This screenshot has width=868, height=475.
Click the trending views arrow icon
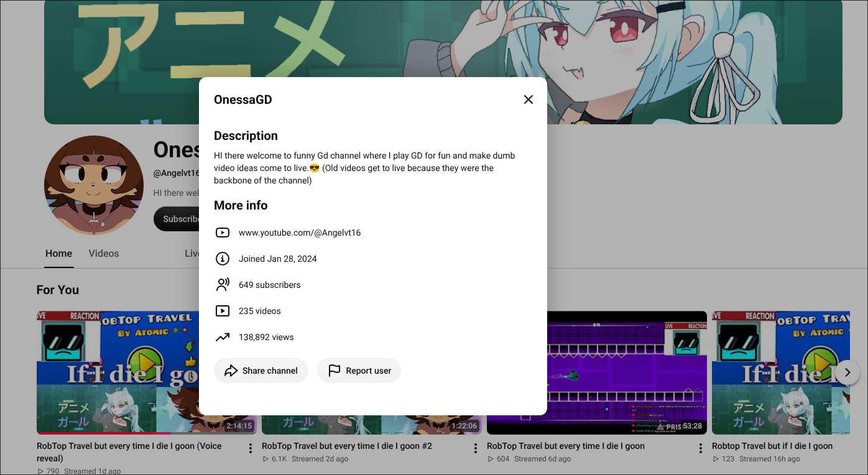pyautogui.click(x=223, y=337)
